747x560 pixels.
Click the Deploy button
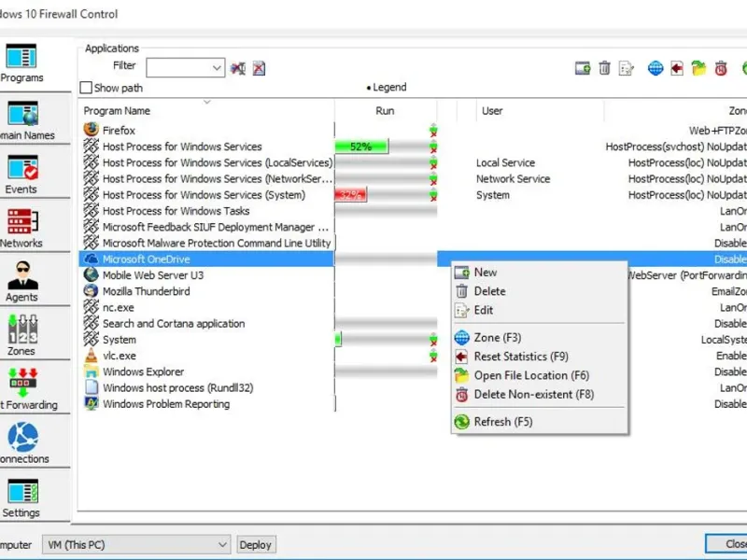(x=255, y=544)
